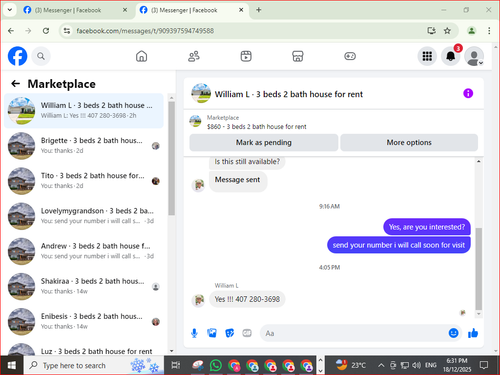Bookmark this page with star
This screenshot has width=500, height=375.
pos(447,31)
